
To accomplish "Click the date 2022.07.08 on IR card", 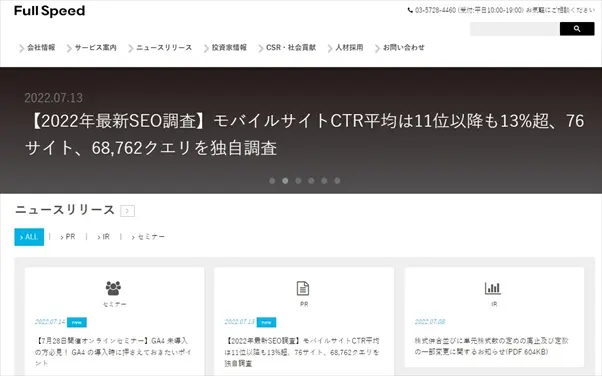I will pyautogui.click(x=430, y=322).
